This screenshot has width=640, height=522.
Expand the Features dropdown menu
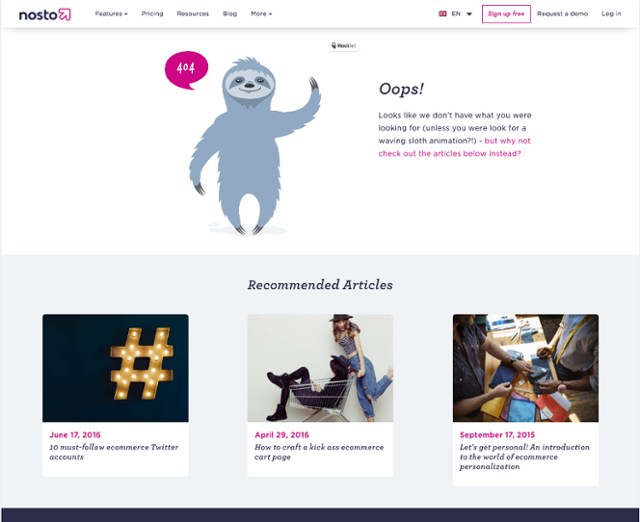(x=111, y=14)
